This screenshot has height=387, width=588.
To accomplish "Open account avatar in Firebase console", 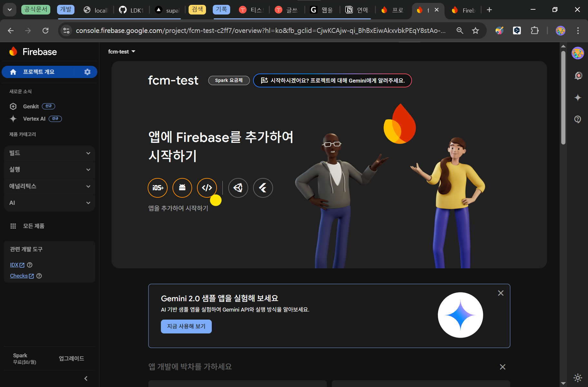I will [578, 53].
